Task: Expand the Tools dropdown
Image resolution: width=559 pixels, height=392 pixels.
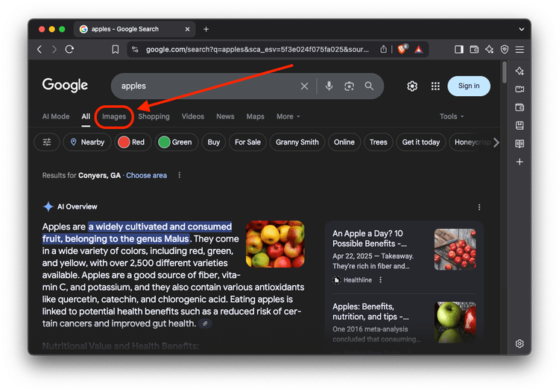Action: (x=452, y=116)
